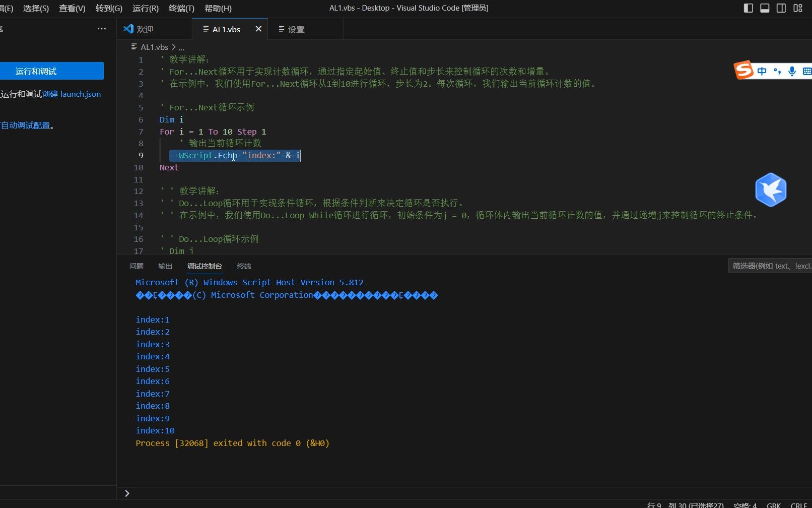The width and height of the screenshot is (812, 508).
Task: Click Sogou input method S logo
Action: click(743, 70)
